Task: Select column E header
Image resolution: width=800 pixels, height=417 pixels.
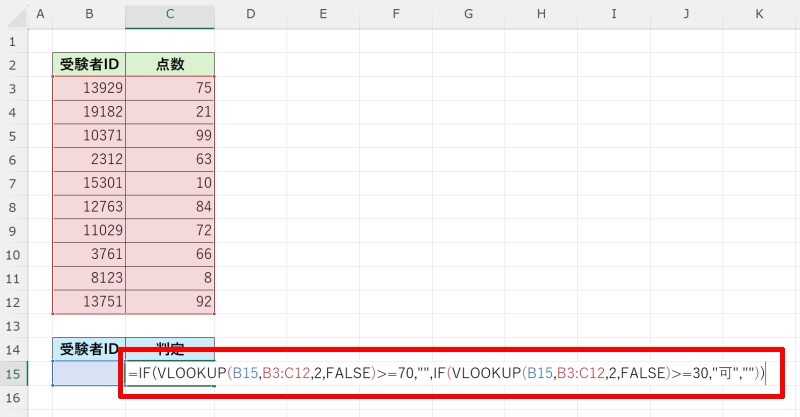Action: coord(323,14)
